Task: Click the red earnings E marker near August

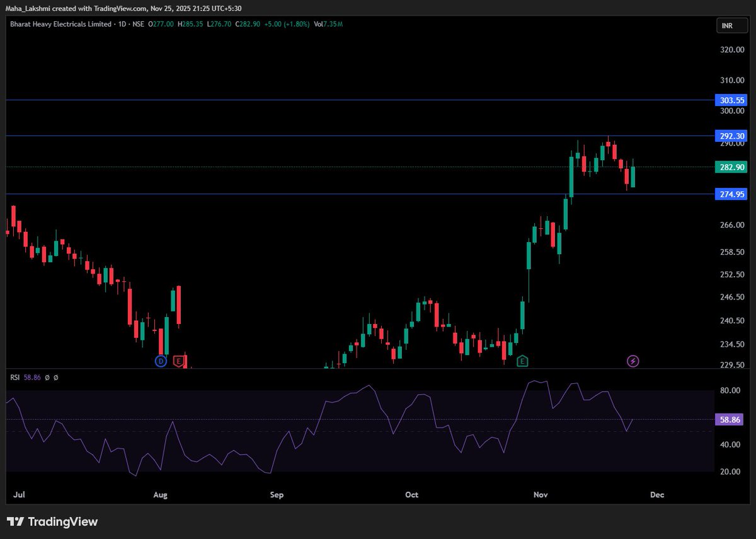Action: [179, 361]
